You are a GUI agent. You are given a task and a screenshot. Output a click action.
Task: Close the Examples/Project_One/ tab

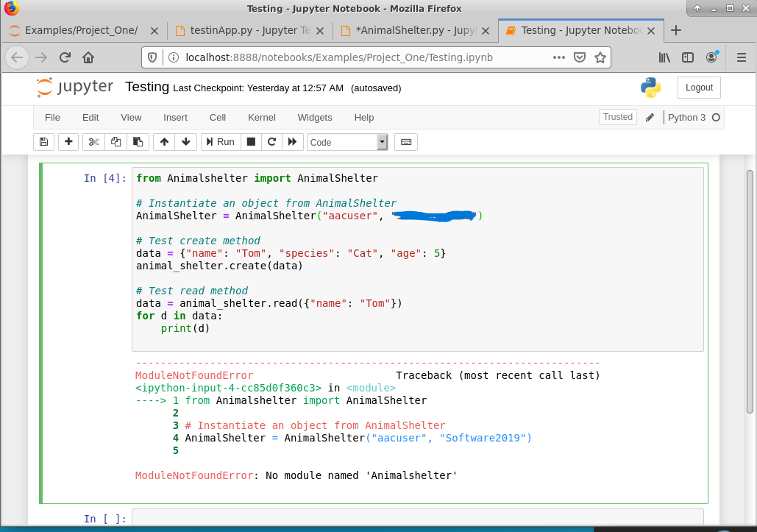pyautogui.click(x=154, y=30)
